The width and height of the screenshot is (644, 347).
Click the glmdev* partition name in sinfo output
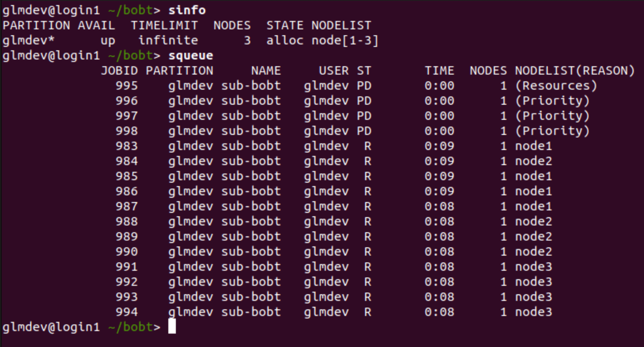(29, 40)
